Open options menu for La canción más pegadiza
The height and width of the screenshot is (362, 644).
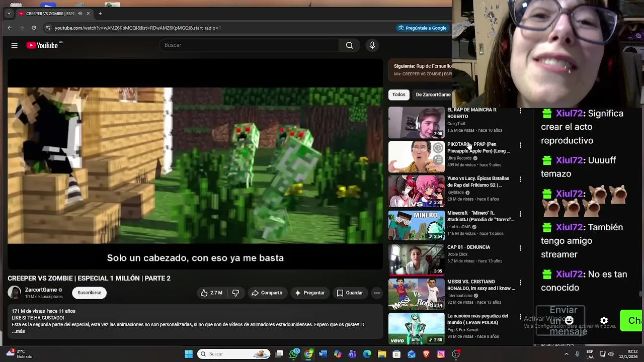(521, 317)
